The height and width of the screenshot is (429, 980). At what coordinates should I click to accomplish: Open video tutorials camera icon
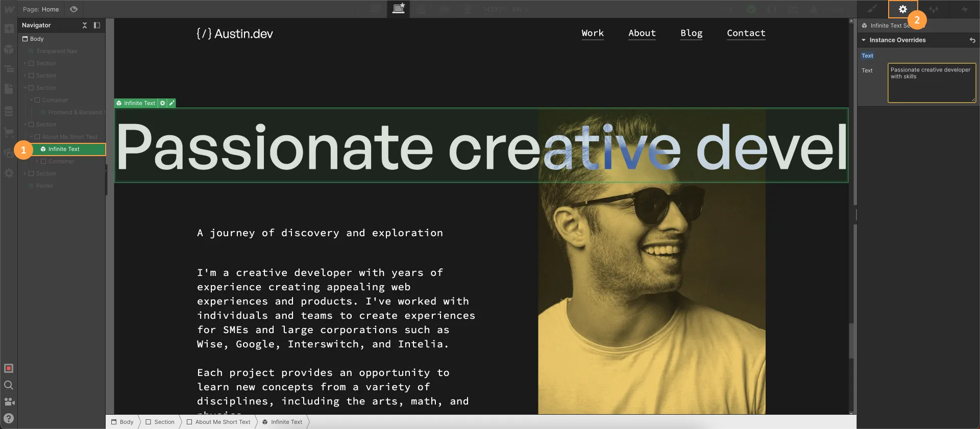tap(9, 402)
